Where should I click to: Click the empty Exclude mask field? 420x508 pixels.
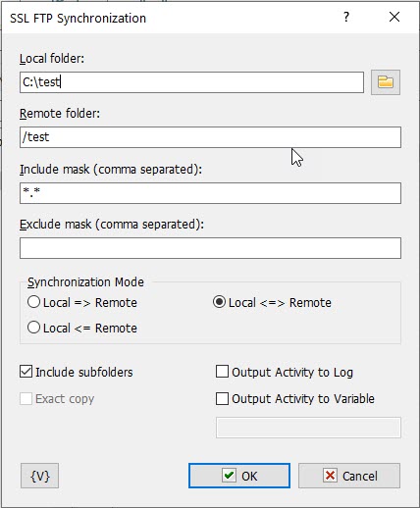click(210, 248)
